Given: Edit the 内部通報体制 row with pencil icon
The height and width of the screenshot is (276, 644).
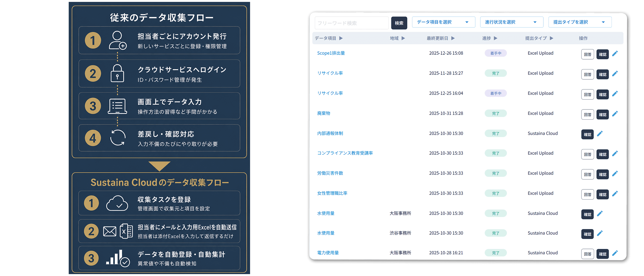Looking at the screenshot, I should point(600,134).
